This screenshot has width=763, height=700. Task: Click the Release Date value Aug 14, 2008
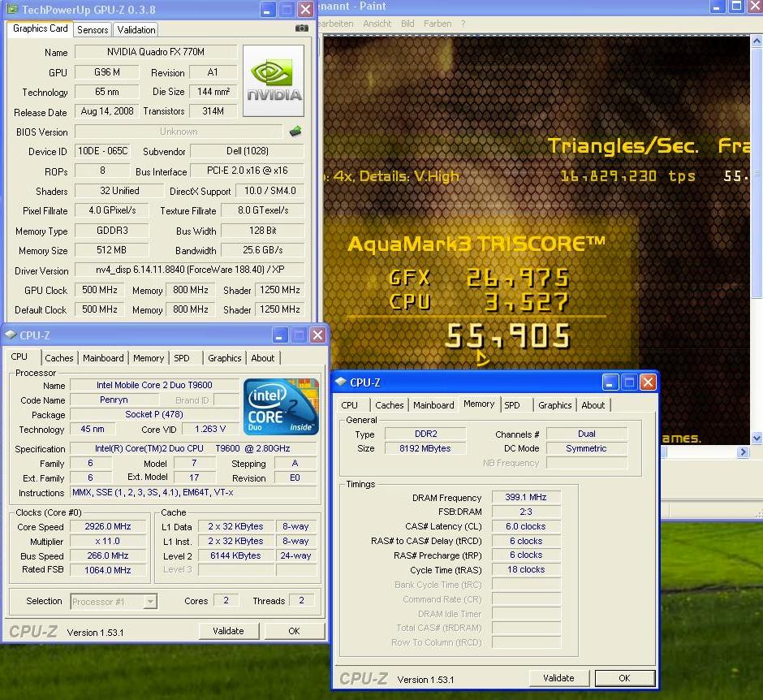(107, 111)
